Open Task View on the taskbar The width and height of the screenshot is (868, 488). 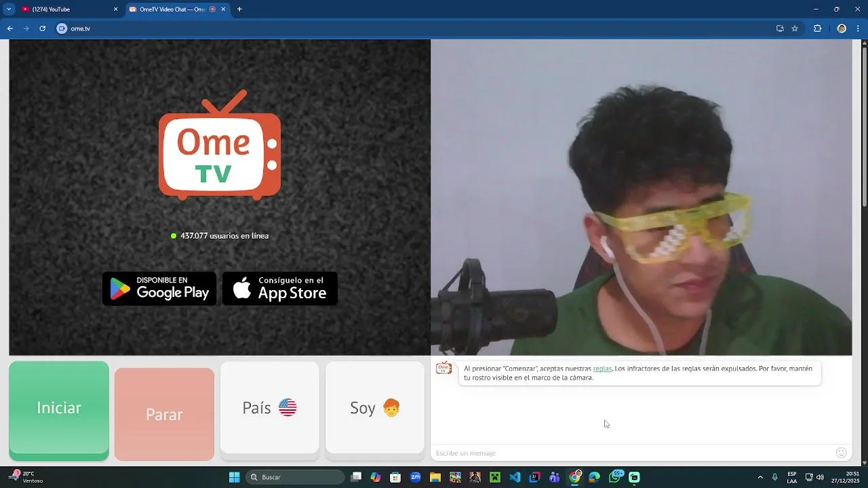(356, 477)
